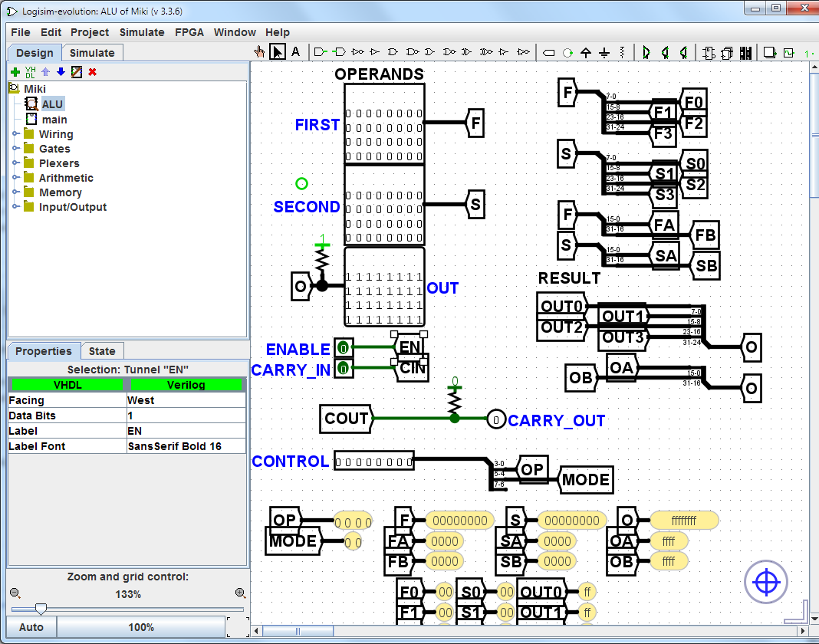The width and height of the screenshot is (819, 644).
Task: Switch to the State tab
Action: point(102,351)
